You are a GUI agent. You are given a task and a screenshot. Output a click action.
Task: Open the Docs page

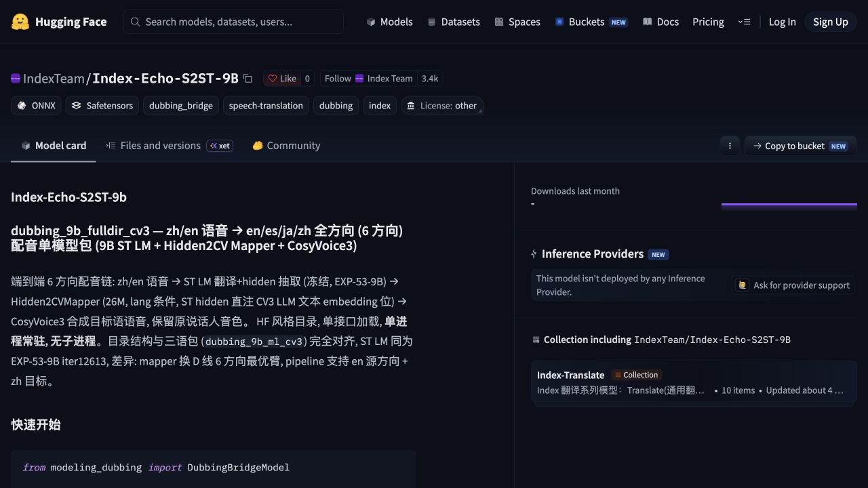coord(660,22)
